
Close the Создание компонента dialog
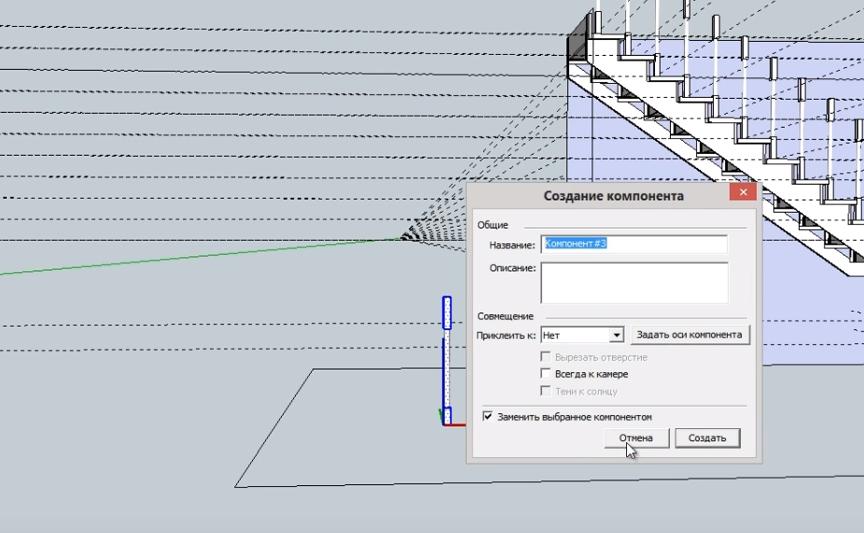741,195
